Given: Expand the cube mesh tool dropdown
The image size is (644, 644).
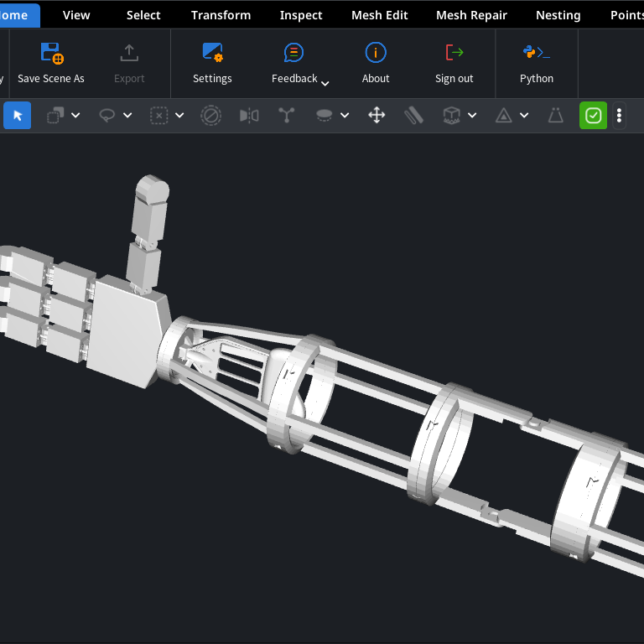Looking at the screenshot, I should 472,116.
